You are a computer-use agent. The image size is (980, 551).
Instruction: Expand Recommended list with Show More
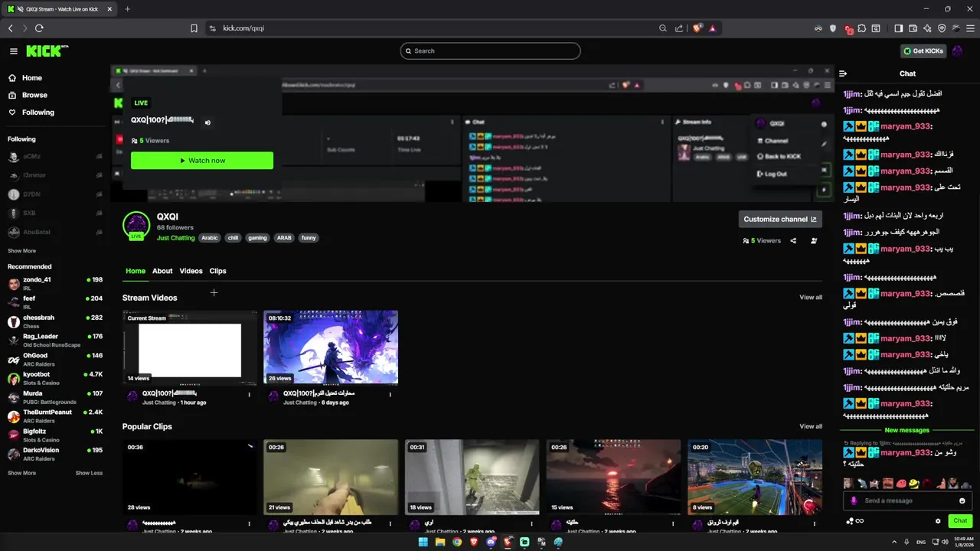click(x=21, y=473)
